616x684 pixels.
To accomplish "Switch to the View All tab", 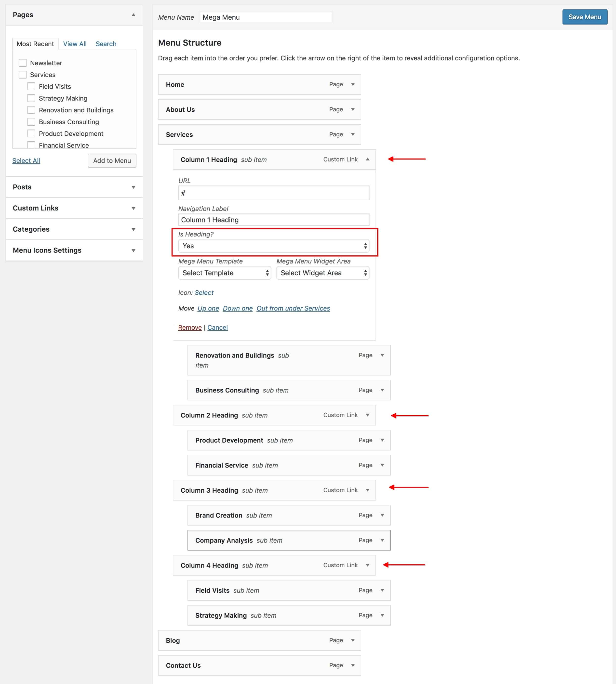I will pos(75,44).
